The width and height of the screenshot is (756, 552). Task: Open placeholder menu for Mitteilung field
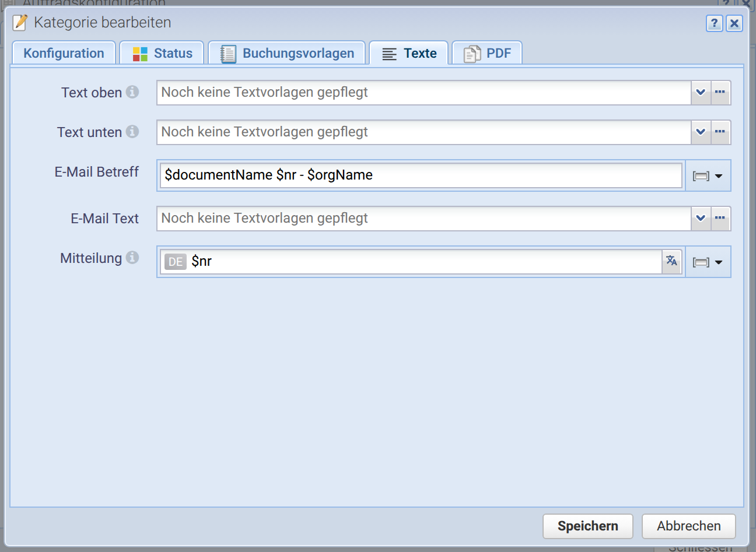(x=708, y=262)
